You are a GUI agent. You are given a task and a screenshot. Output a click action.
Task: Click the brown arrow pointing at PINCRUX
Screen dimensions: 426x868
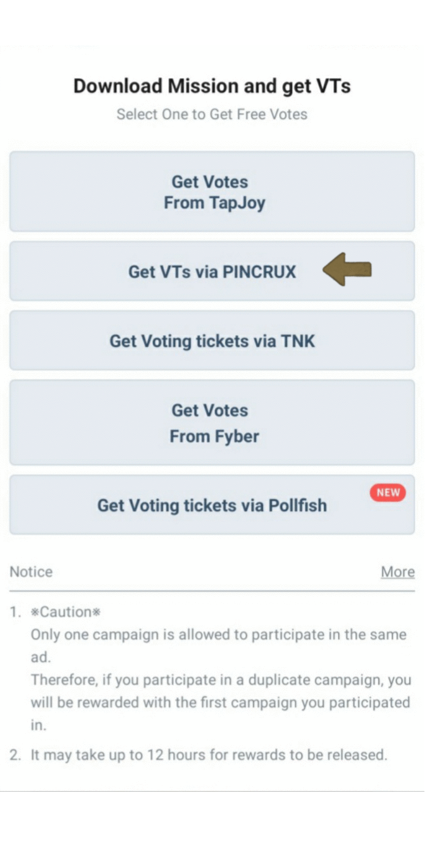348,269
